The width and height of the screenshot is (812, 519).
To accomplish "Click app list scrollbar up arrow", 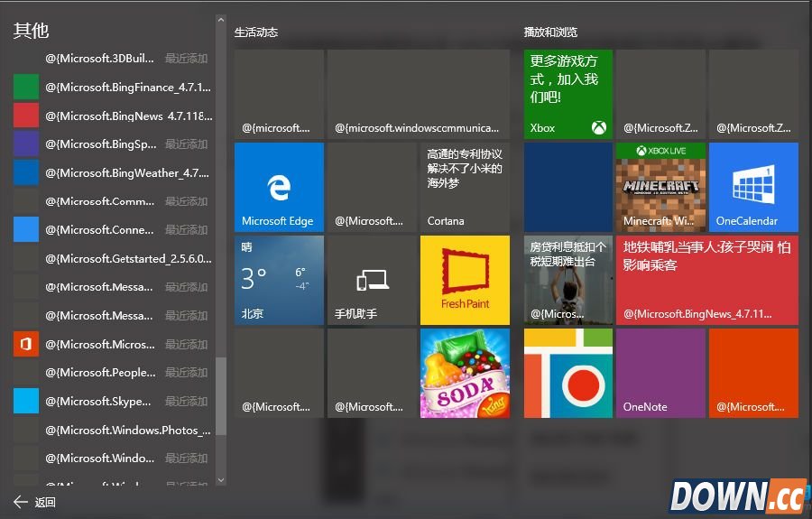I will [221, 20].
